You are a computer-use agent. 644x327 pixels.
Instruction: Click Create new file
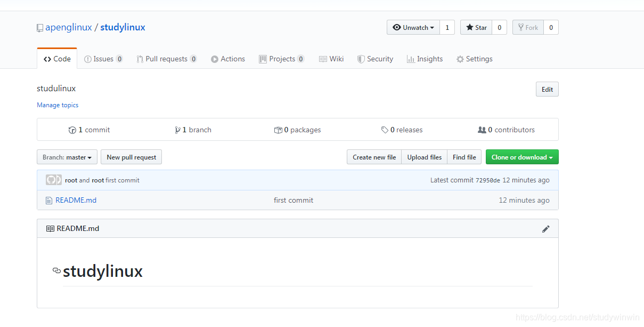pos(374,157)
